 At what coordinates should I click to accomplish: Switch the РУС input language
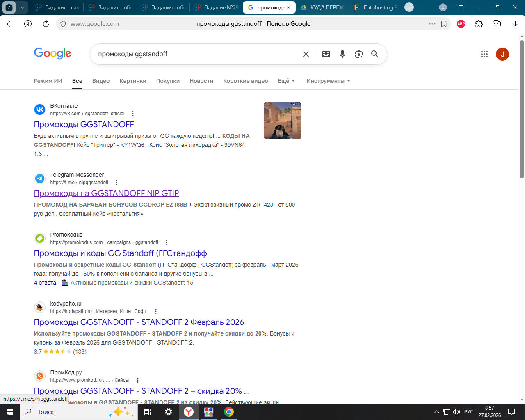pyautogui.click(x=469, y=412)
